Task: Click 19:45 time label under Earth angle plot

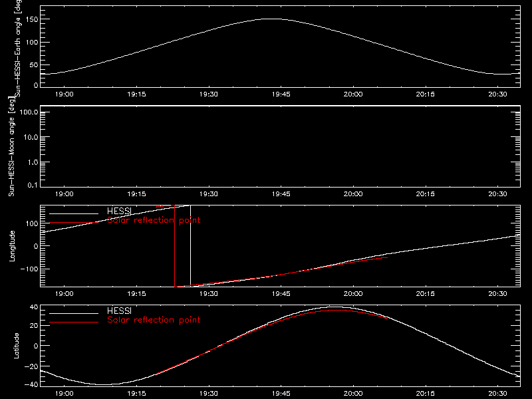Action: click(281, 94)
